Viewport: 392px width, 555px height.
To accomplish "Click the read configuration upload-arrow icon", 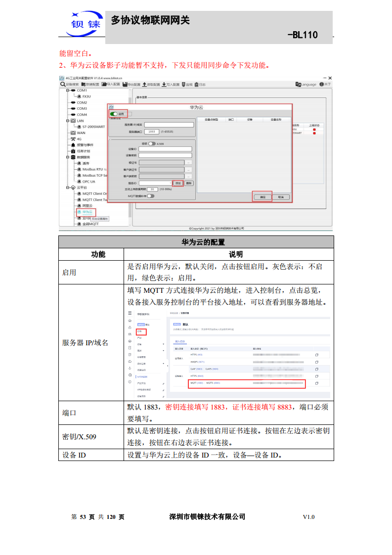I will [144, 84].
